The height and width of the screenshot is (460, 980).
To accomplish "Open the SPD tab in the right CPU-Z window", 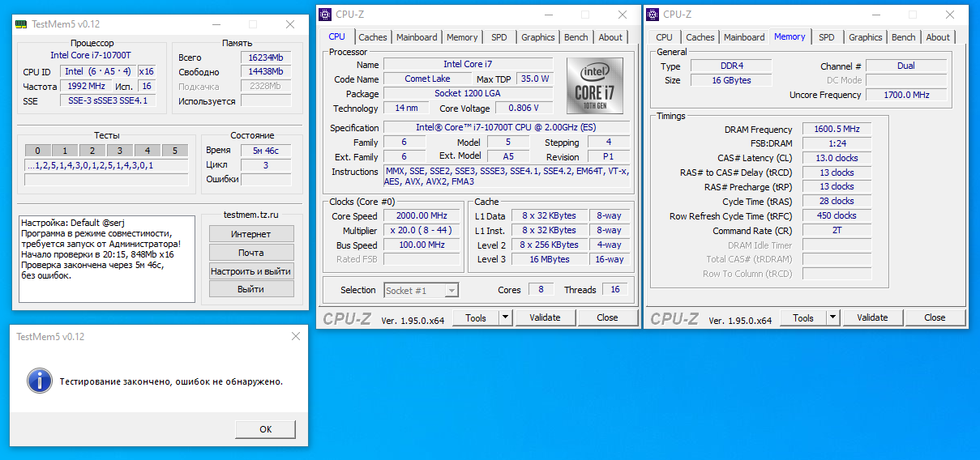I will pyautogui.click(x=826, y=37).
